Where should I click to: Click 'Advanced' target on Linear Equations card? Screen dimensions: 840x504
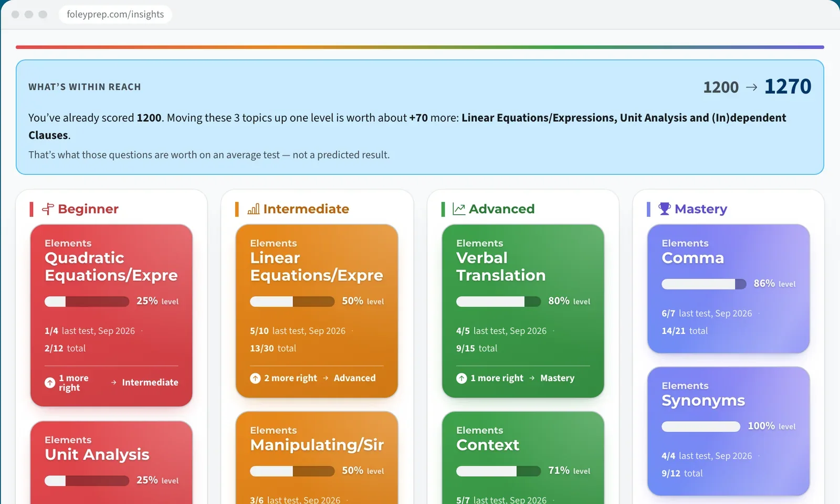tap(354, 378)
